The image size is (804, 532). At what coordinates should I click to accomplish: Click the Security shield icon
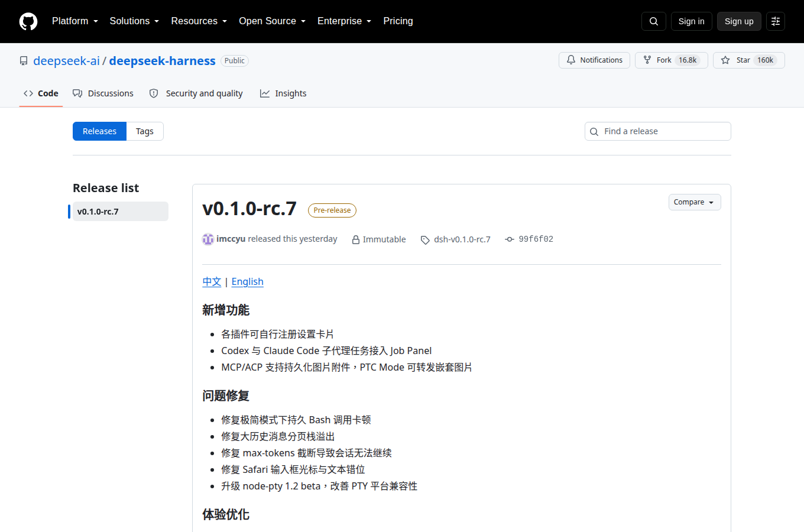[x=154, y=93]
